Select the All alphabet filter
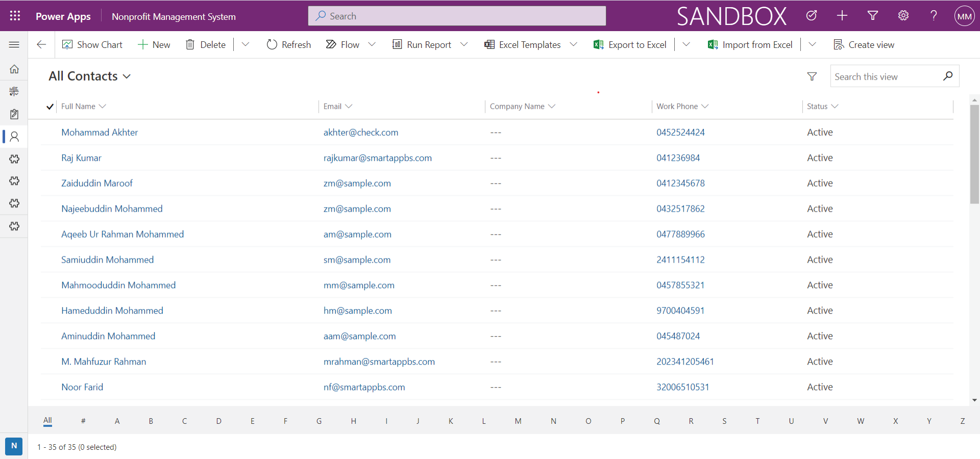980x459 pixels. point(47,421)
